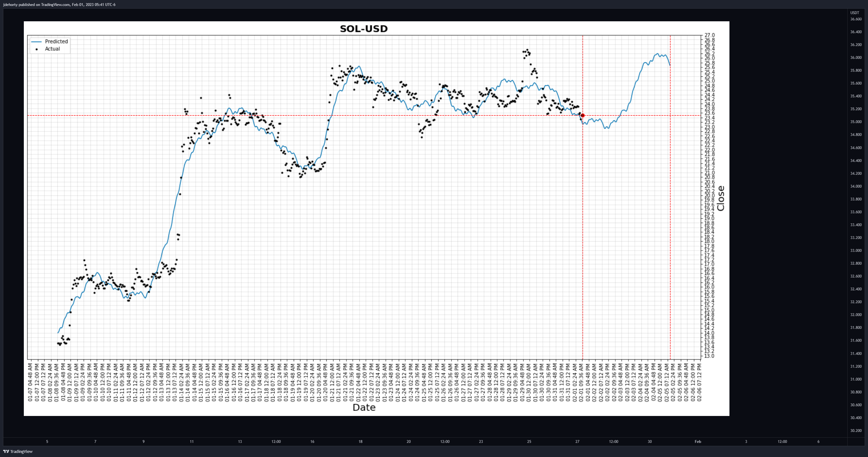Click the USDT currency label
Screen dimensions: 868x457
coord(855,13)
